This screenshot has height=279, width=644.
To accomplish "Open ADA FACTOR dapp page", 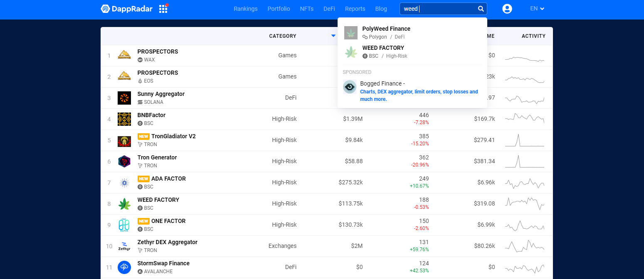I will click(168, 179).
